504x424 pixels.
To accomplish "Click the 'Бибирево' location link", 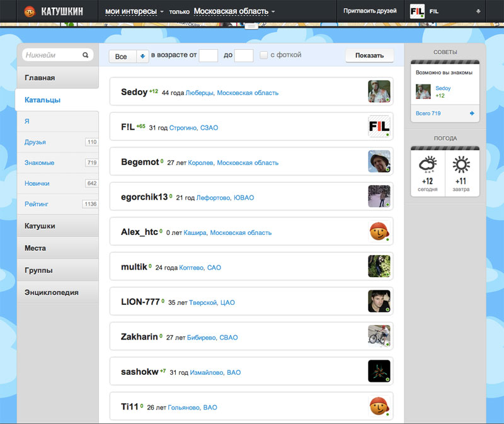I will point(202,338).
